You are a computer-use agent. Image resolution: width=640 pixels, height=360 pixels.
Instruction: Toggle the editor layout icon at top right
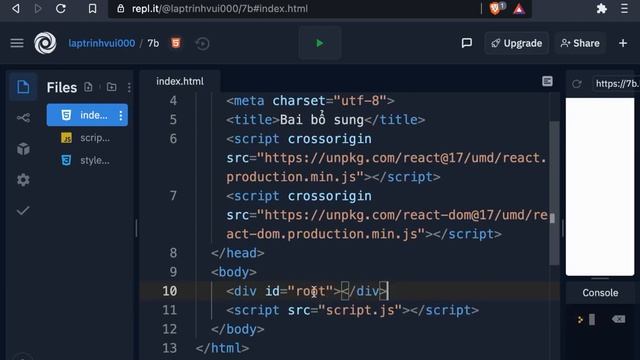pyautogui.click(x=547, y=81)
